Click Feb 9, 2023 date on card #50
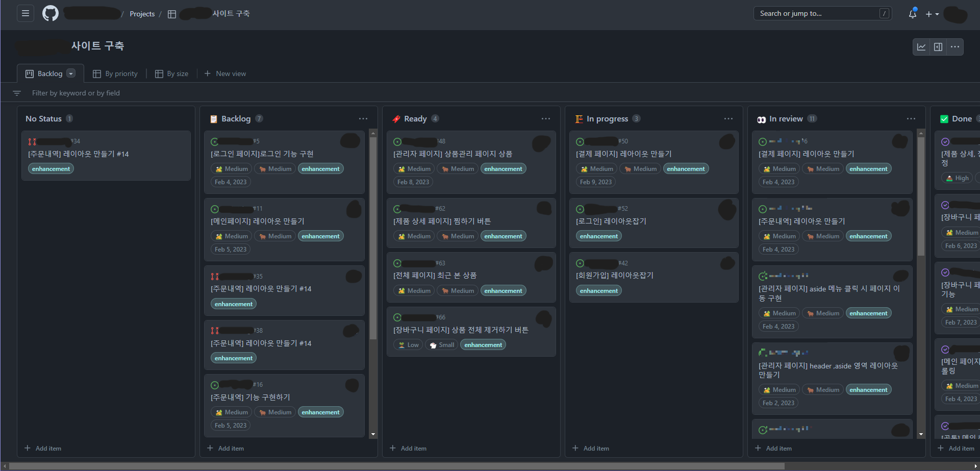 tap(596, 182)
